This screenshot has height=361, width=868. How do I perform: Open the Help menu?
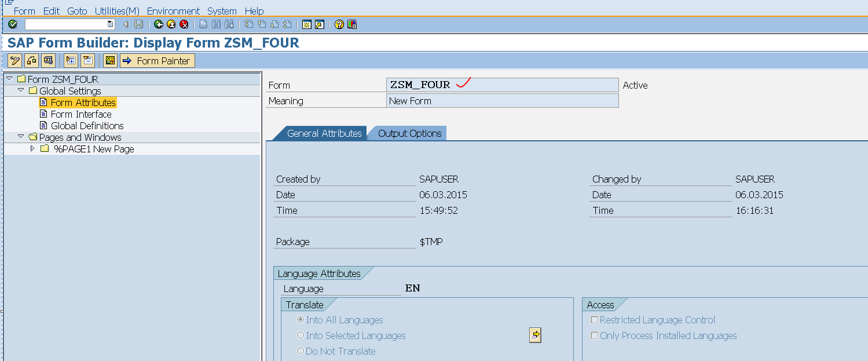(254, 11)
